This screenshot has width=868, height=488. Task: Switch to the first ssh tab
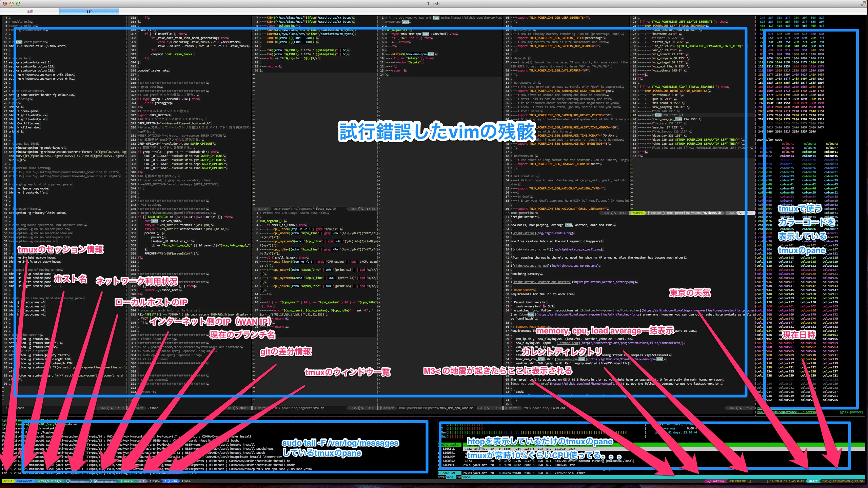[30, 11]
